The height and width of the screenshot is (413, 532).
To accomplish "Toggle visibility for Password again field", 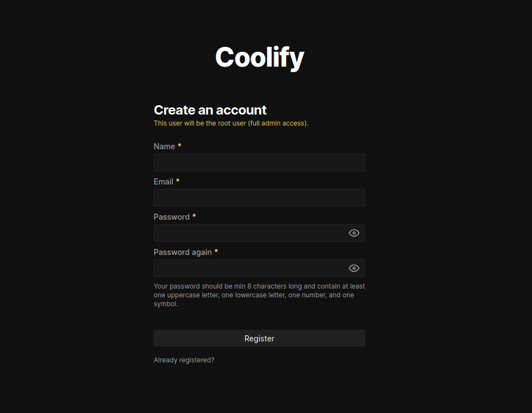I will point(354,268).
